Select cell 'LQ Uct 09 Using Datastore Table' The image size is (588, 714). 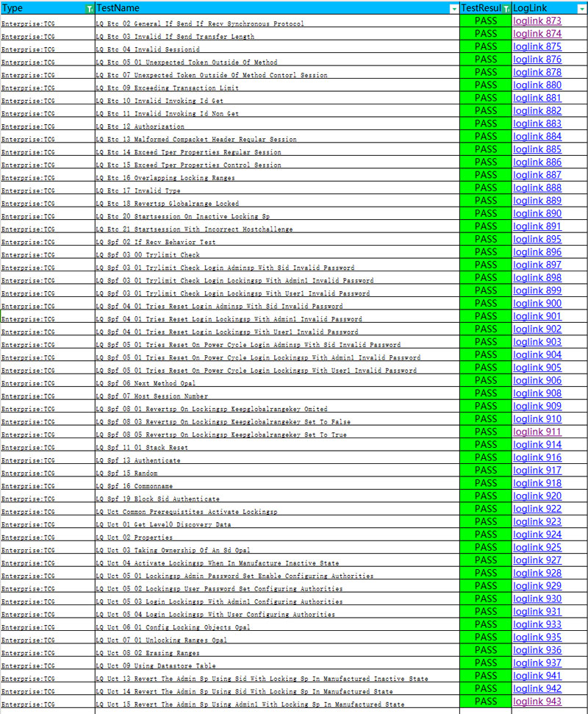277,663
